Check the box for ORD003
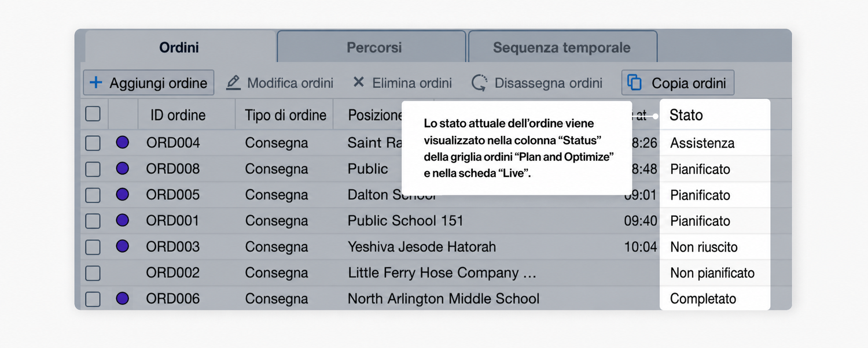The width and height of the screenshot is (868, 348). click(93, 247)
